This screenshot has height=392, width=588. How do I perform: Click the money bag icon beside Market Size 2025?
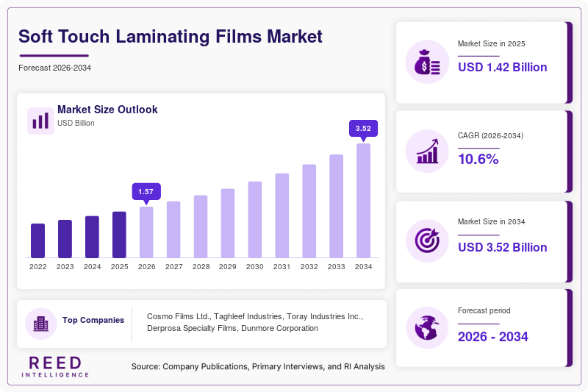(427, 62)
